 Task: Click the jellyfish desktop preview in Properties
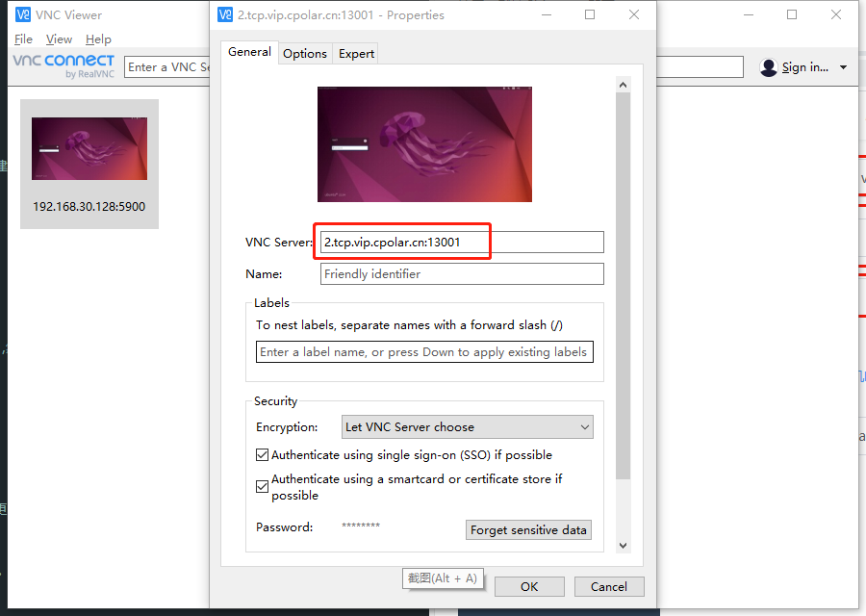pyautogui.click(x=424, y=144)
